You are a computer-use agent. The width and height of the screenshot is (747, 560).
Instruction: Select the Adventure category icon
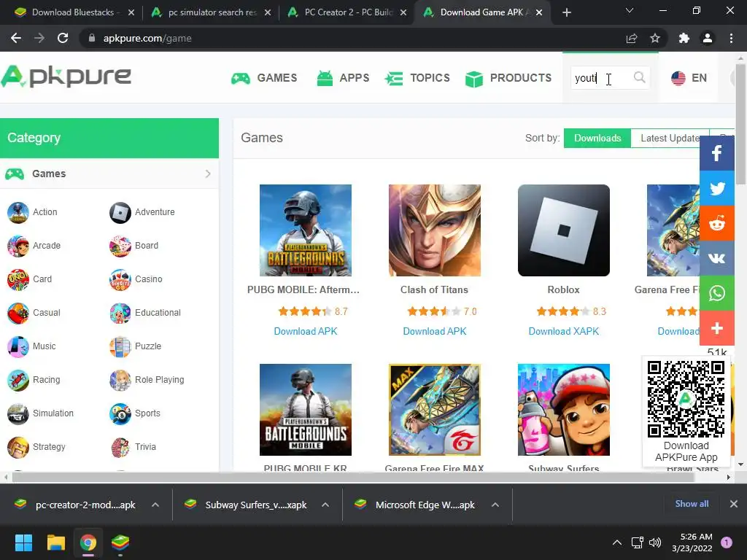(x=120, y=212)
